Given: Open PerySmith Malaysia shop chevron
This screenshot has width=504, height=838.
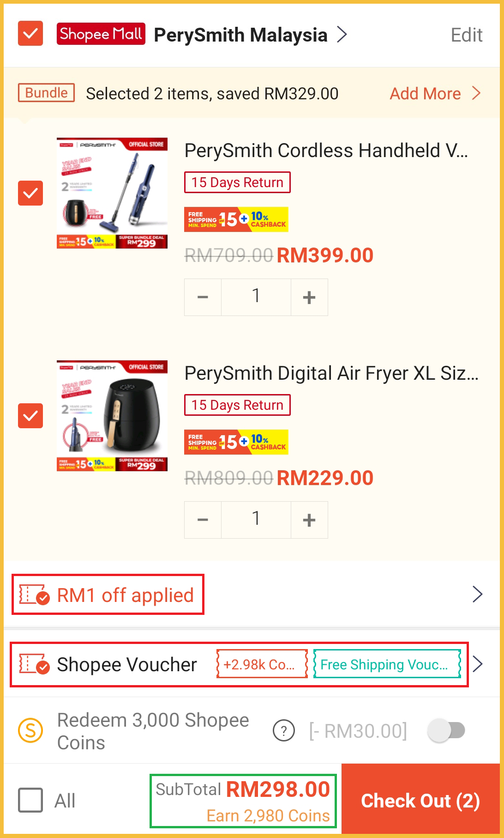Looking at the screenshot, I should 342,34.
